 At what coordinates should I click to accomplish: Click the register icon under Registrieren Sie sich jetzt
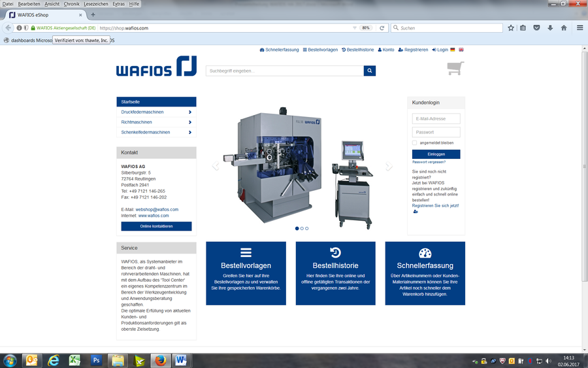[x=416, y=212]
